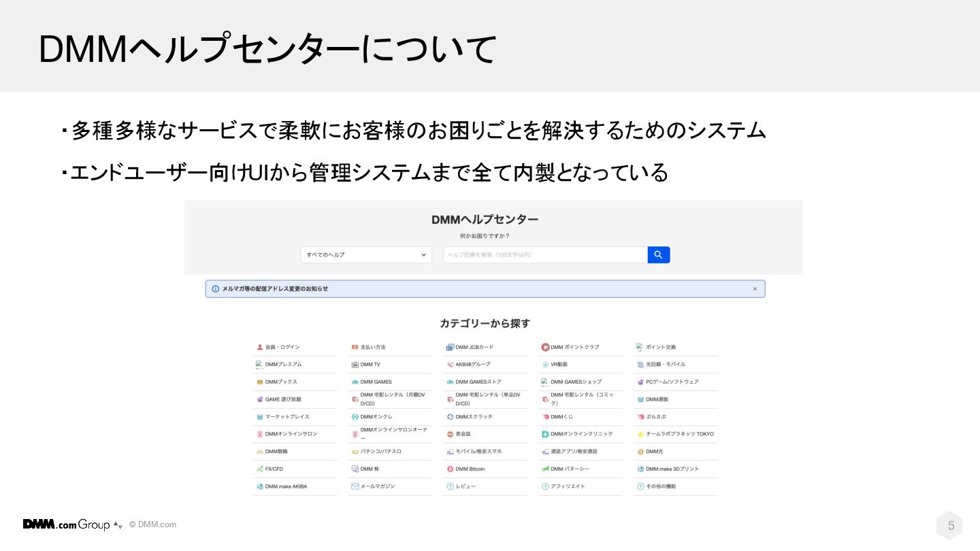Viewport: 980px width, 551px height.
Task: Click the DMMブックス book icon
Action: 259,382
